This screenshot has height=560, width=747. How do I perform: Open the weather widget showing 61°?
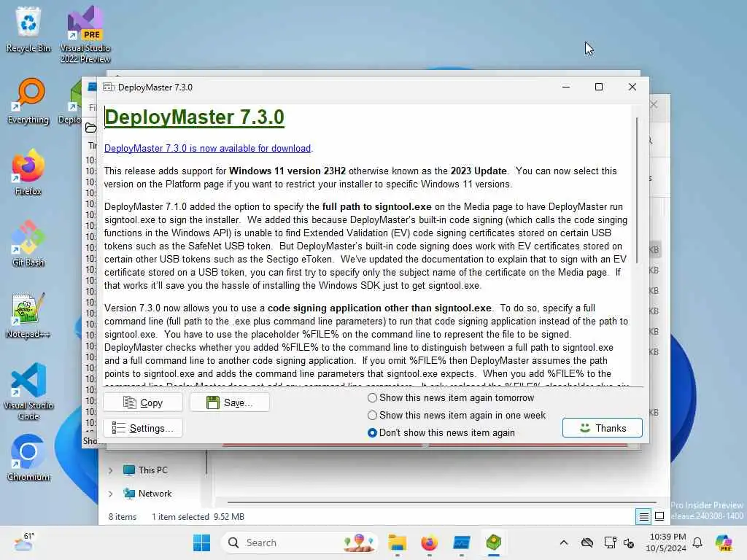24,542
